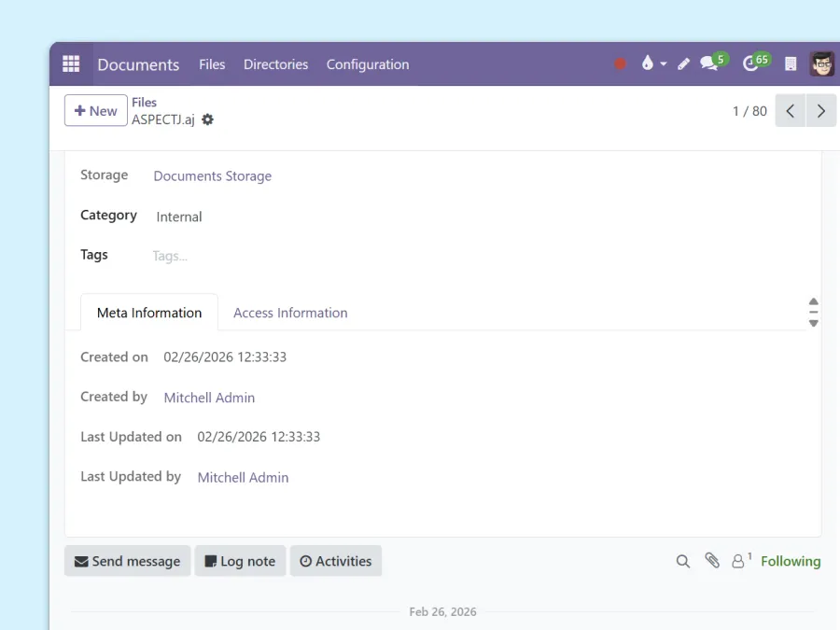Switch to the Access Information tab
The image size is (840, 630).
click(x=290, y=313)
